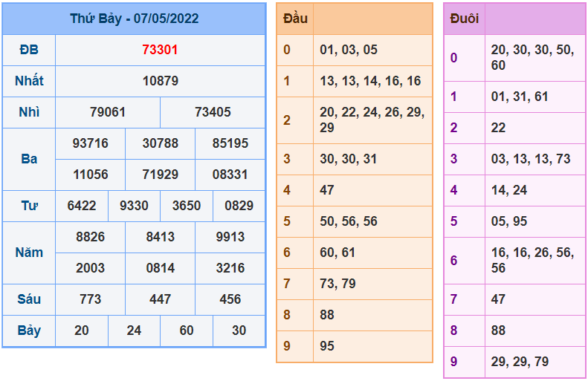Click the 'Năm' row label

pos(29,252)
